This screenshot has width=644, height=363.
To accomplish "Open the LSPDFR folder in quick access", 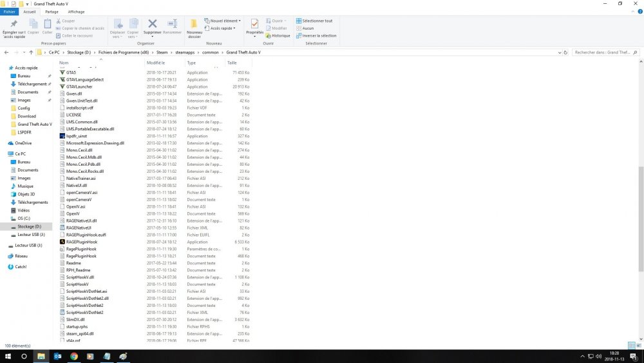I will [x=24, y=132].
